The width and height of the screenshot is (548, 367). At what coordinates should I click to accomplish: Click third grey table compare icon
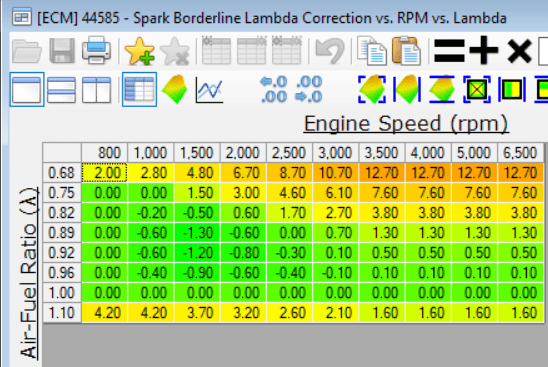tap(287, 51)
